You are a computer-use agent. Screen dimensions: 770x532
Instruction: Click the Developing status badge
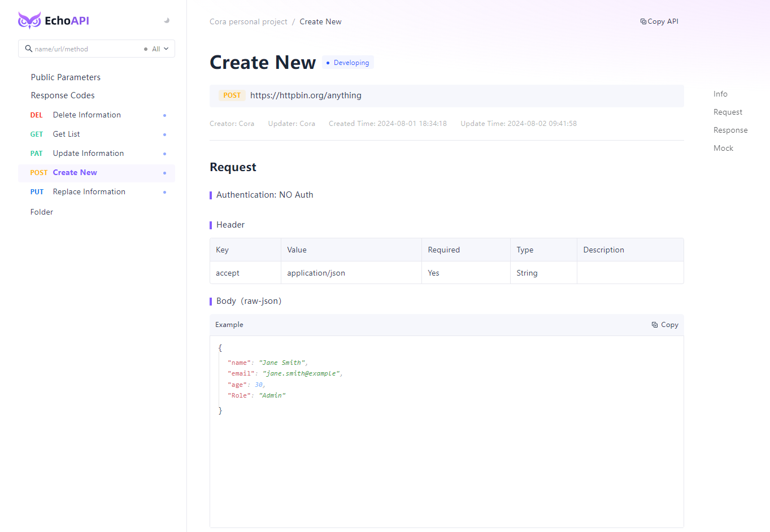[x=348, y=63]
